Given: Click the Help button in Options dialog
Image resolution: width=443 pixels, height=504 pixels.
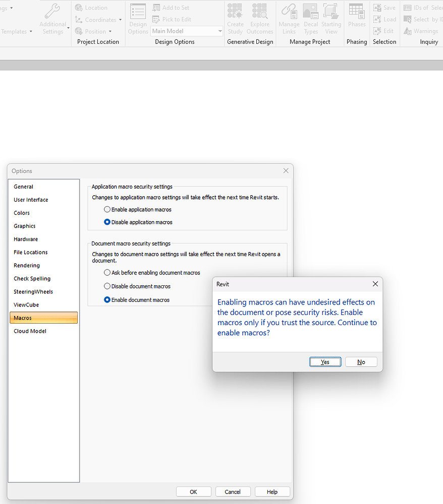Looking at the screenshot, I should 272,491.
